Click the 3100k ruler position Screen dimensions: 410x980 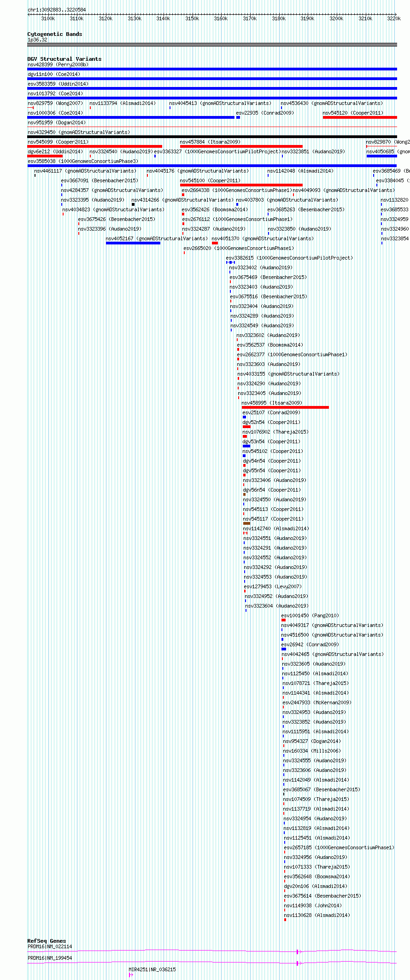48,19
